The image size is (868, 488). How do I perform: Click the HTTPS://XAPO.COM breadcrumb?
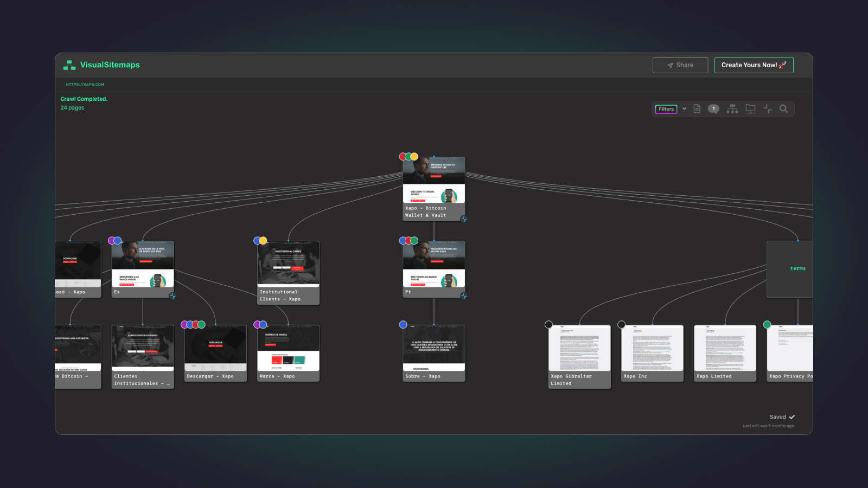pos(85,85)
